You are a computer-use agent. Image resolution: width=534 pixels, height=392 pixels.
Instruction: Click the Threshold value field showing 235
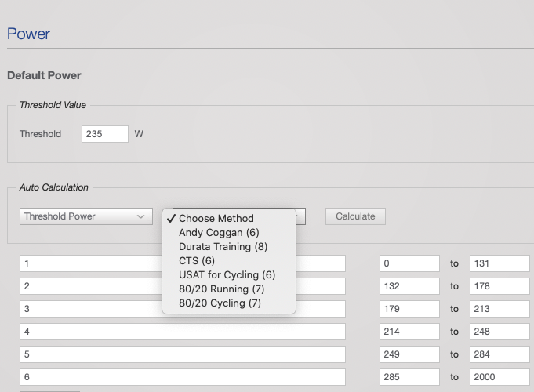104,134
